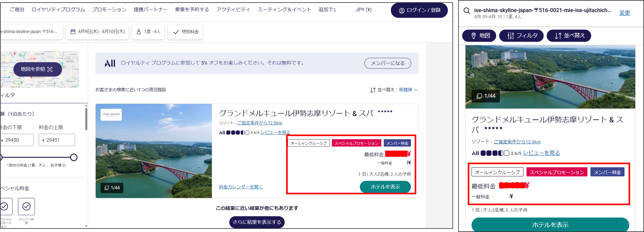Click the person icon in guests field
Screen dimensions: 644x232
[x=139, y=32]
